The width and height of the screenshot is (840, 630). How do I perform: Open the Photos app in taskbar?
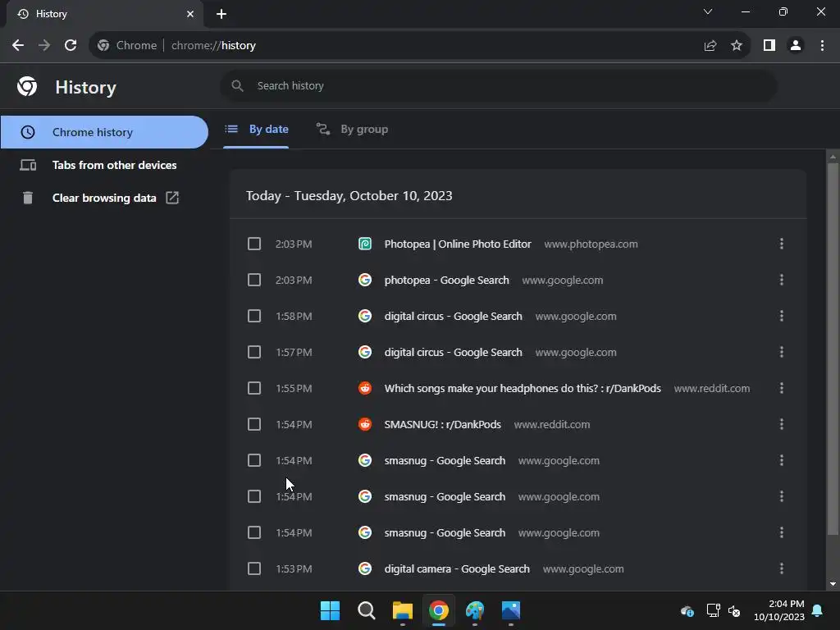coord(511,610)
